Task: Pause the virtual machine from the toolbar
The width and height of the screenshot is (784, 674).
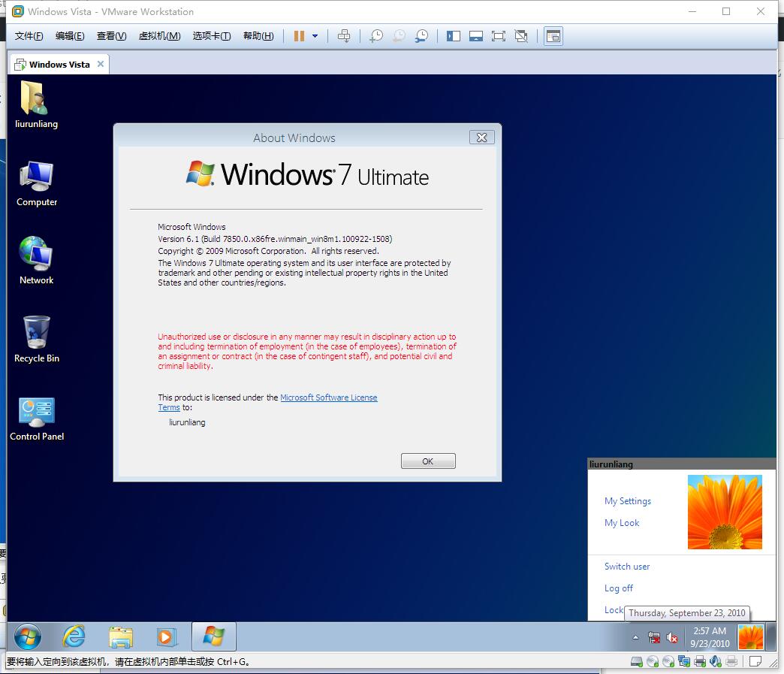Action: pos(299,36)
